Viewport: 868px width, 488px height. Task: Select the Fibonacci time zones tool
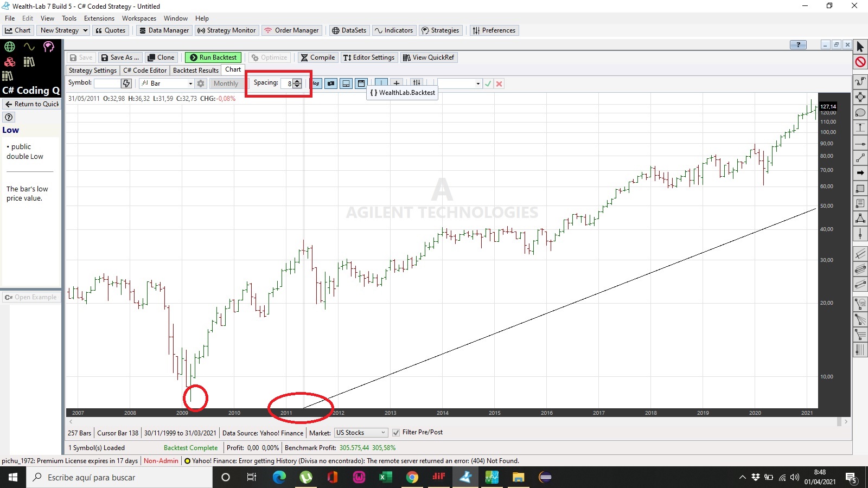coord(860,350)
